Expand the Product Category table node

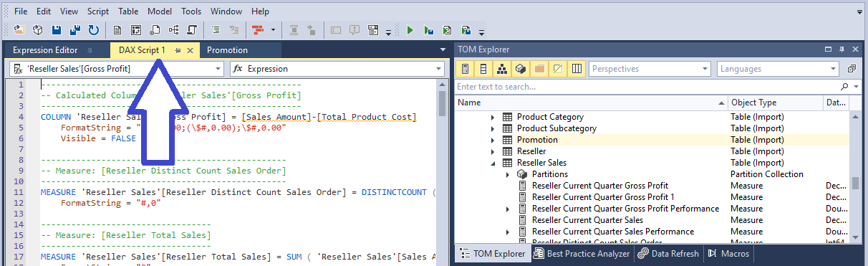(x=492, y=117)
